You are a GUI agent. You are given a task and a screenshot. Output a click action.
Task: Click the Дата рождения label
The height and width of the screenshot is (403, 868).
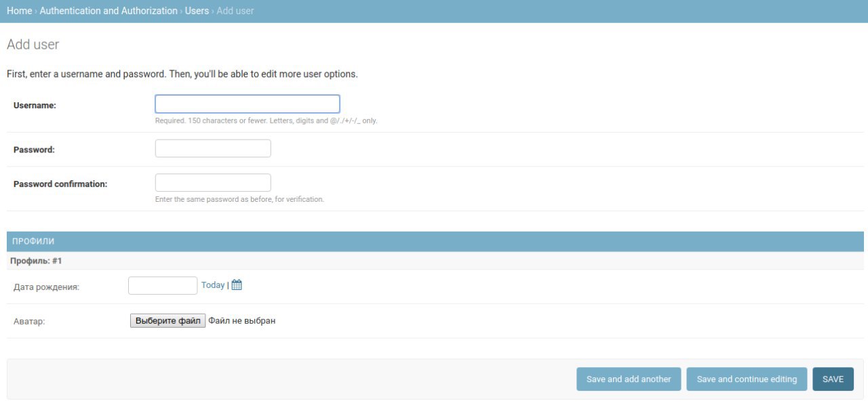47,287
